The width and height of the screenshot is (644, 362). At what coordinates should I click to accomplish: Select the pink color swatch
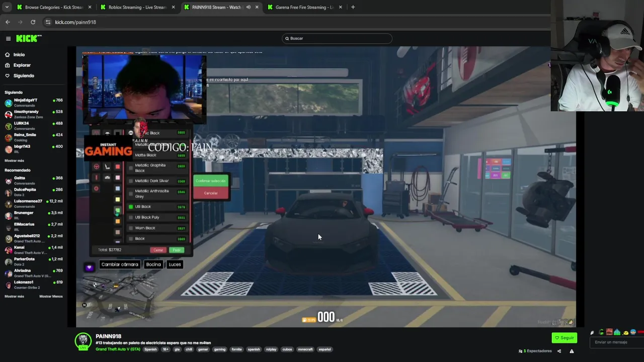[x=118, y=177]
